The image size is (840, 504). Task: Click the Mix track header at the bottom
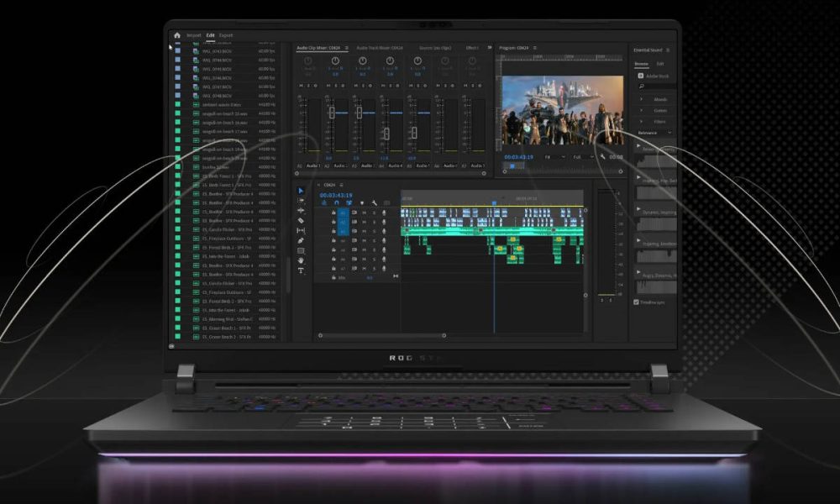[x=343, y=277]
